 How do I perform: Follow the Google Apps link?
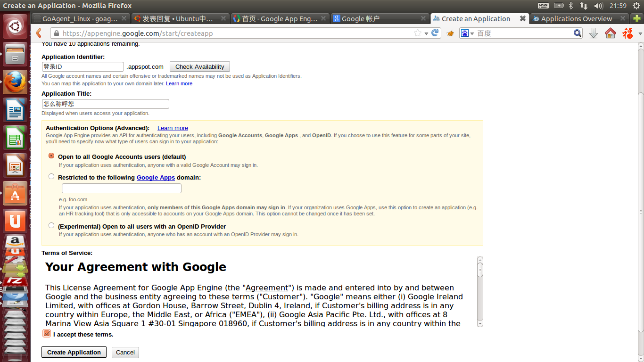(156, 178)
